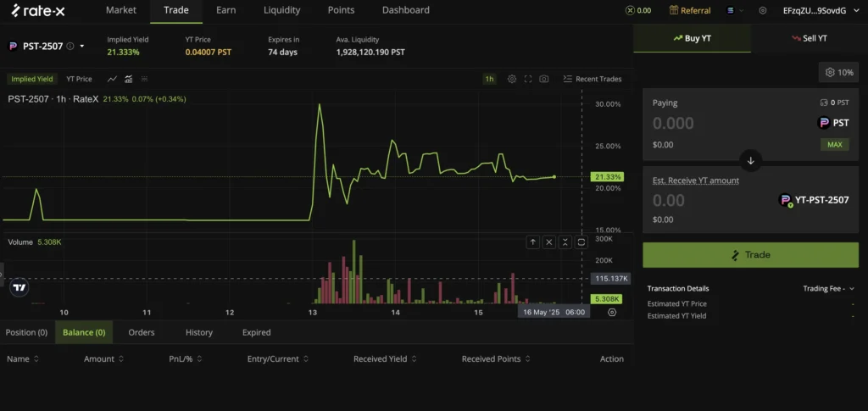The width and height of the screenshot is (868, 411).
Task: Select the Implied Yield chart view
Action: tap(32, 79)
